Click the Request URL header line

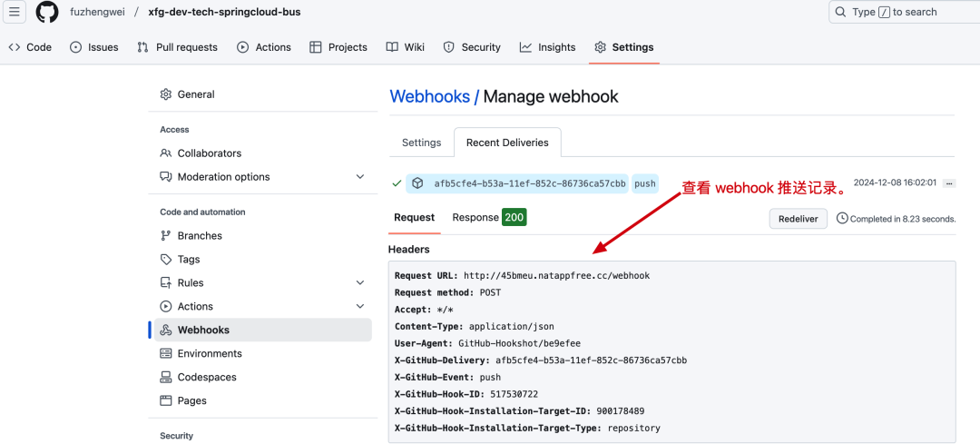click(523, 276)
